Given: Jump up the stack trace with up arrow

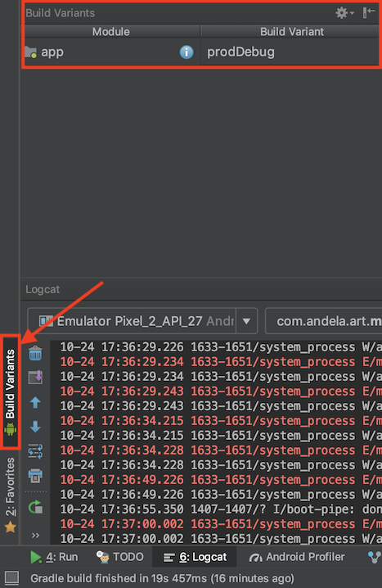Looking at the screenshot, I should (35, 402).
